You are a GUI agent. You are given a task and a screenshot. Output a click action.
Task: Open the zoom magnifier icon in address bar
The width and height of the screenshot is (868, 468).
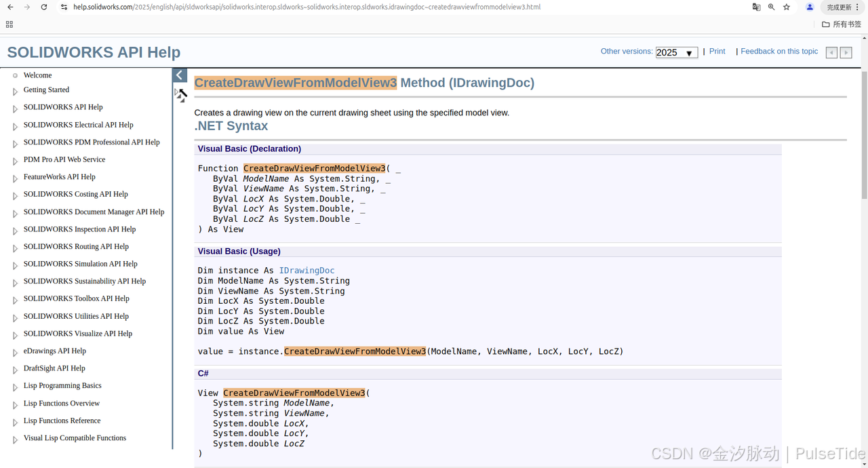point(771,7)
